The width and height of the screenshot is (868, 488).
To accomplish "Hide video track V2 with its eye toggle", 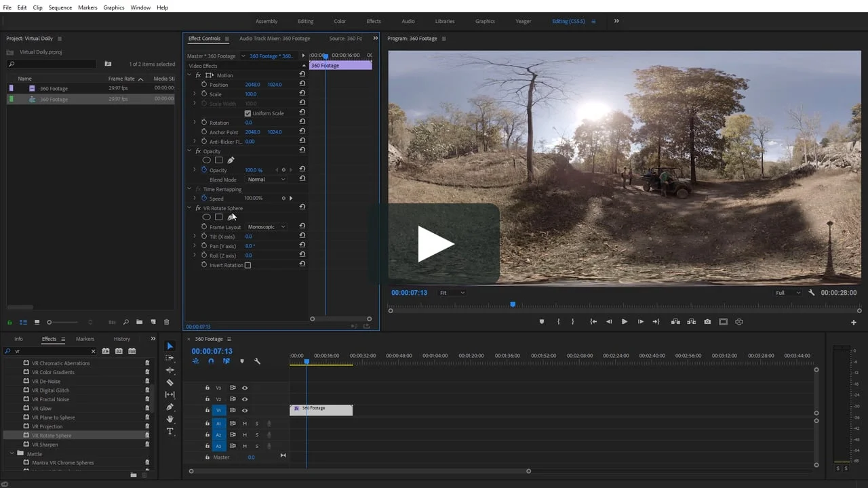I will click(245, 399).
